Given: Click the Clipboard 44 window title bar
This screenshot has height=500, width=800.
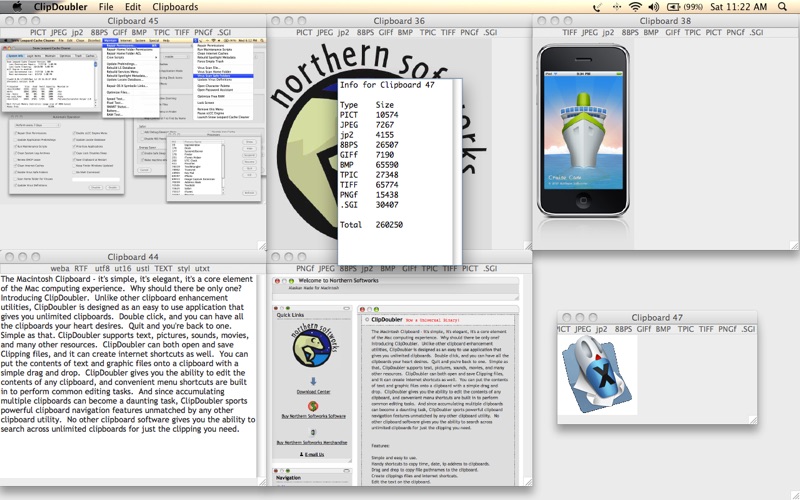Looking at the screenshot, I should [133, 257].
